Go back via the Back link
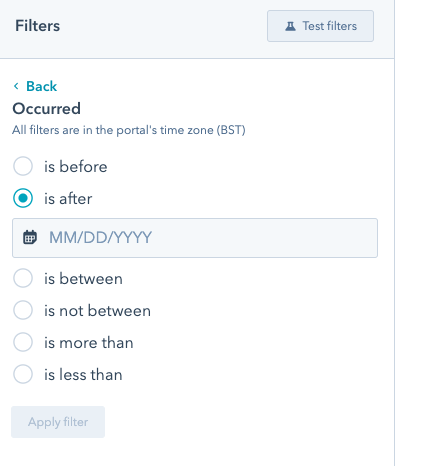 (x=42, y=86)
